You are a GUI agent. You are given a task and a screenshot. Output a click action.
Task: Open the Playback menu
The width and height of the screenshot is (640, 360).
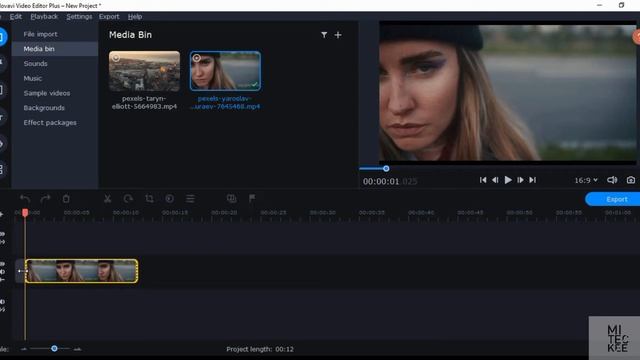44,17
